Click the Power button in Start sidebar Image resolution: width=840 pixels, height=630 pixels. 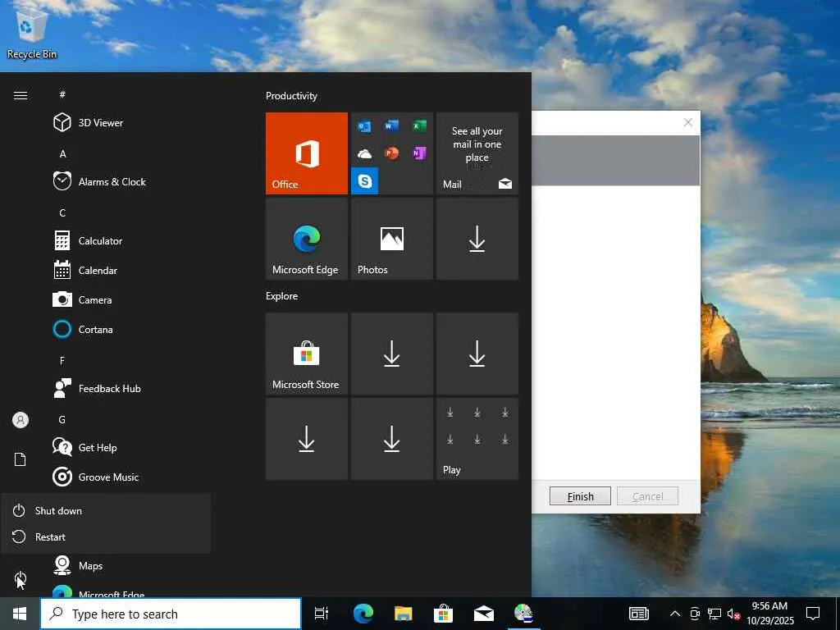(21, 578)
